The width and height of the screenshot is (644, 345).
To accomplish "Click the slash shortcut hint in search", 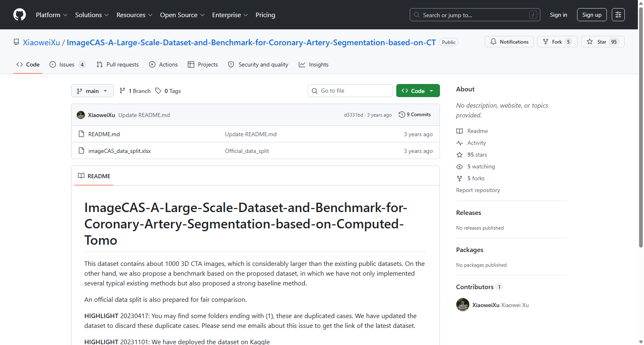I will click(x=533, y=15).
